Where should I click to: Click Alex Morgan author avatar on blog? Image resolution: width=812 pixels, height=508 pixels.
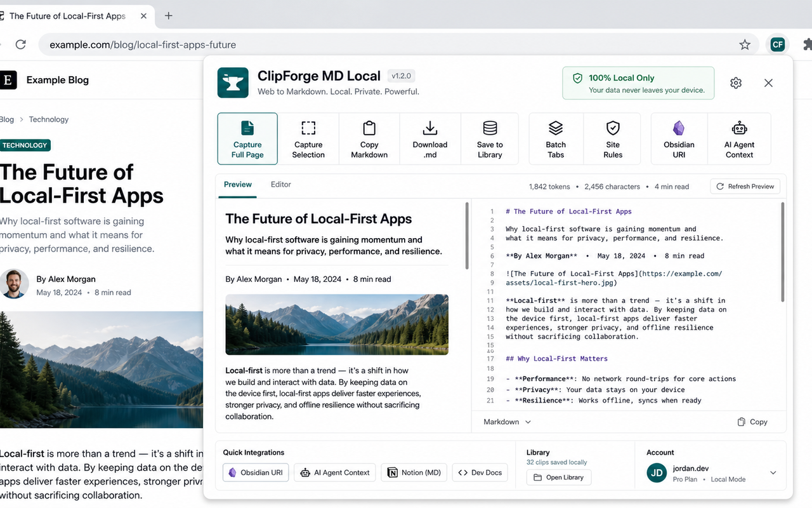coord(15,284)
